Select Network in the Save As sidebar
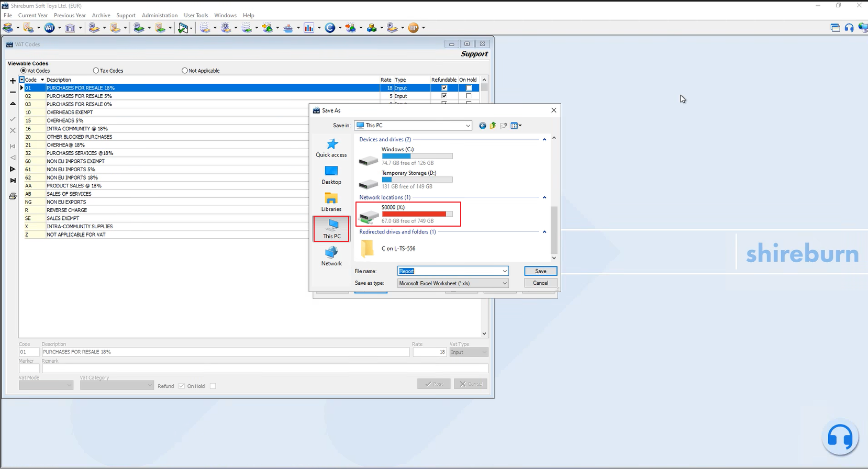868x469 pixels. coord(331,256)
